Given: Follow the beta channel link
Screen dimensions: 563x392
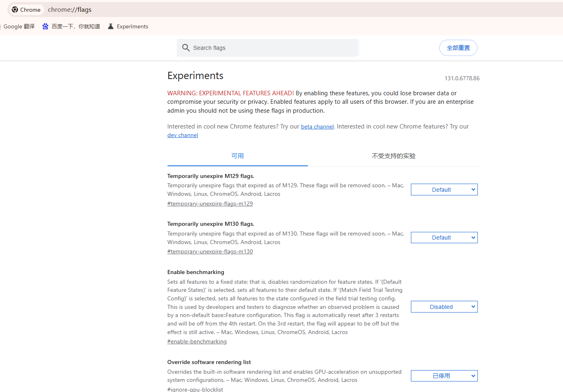Looking at the screenshot, I should pyautogui.click(x=317, y=127).
